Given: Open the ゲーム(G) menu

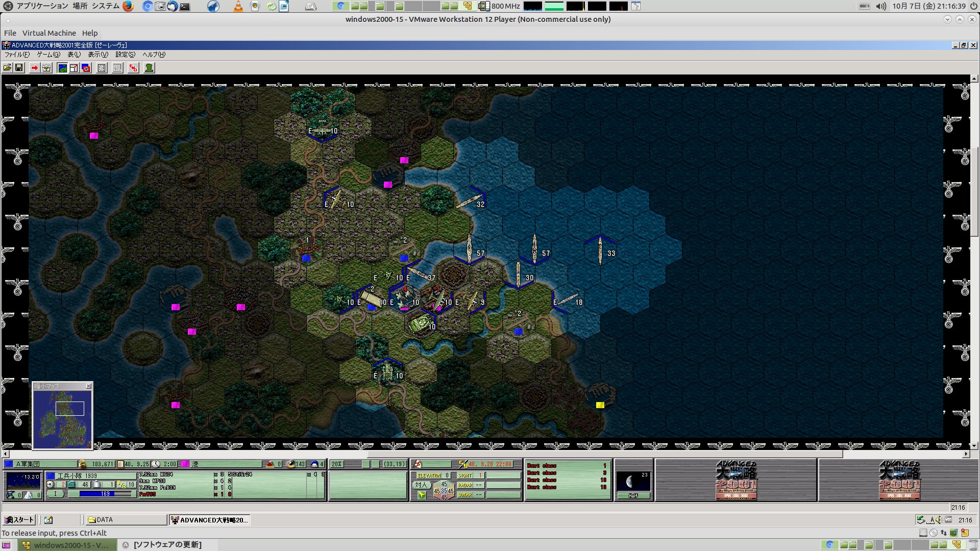Looking at the screenshot, I should pos(48,55).
